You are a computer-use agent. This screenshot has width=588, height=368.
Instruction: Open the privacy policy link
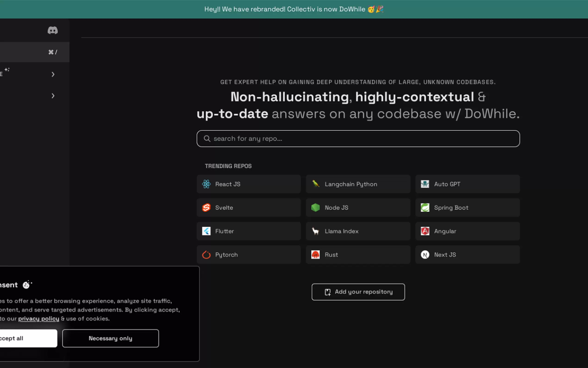39,319
